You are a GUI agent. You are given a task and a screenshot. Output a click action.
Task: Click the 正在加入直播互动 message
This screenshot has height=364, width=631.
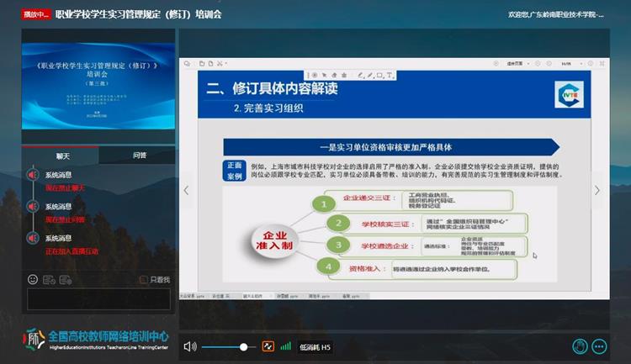(72, 251)
